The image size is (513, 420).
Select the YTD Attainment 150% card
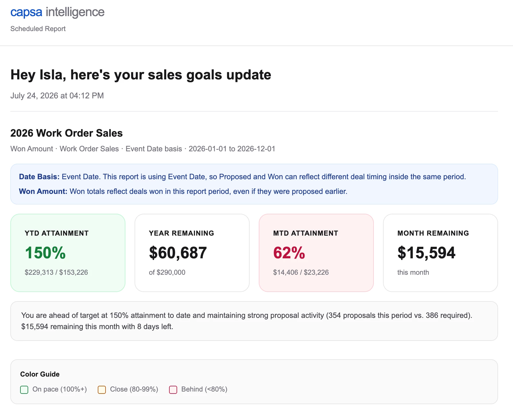pos(68,253)
